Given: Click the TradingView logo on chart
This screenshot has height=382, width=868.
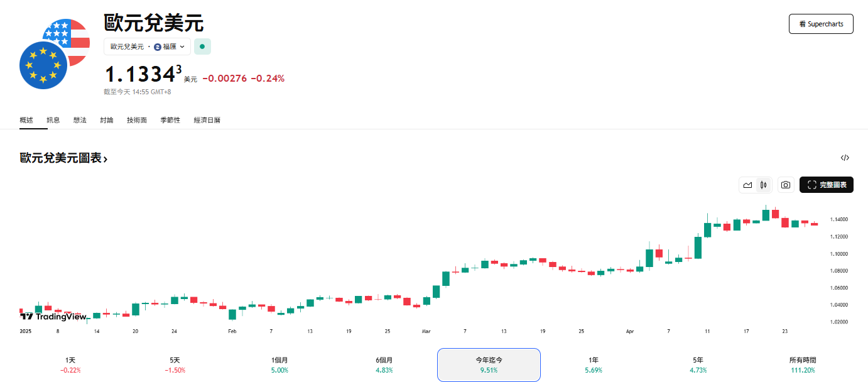Looking at the screenshot, I should click(x=53, y=317).
